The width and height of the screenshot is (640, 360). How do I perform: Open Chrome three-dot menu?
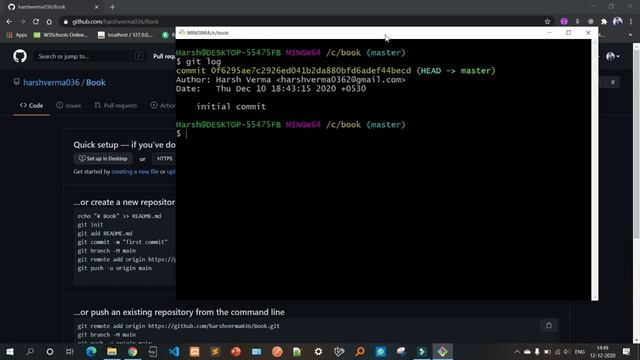click(631, 22)
